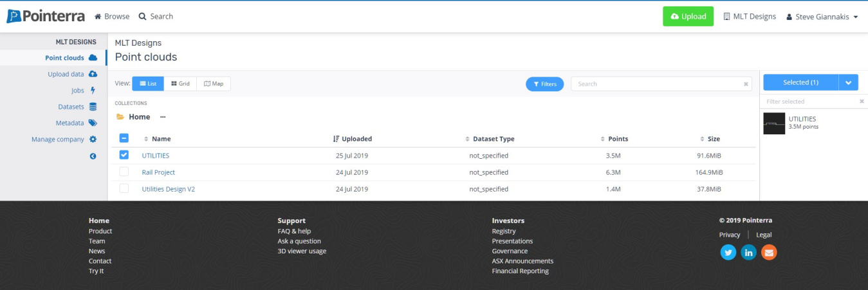Clear the search box with the x icon

click(x=746, y=84)
